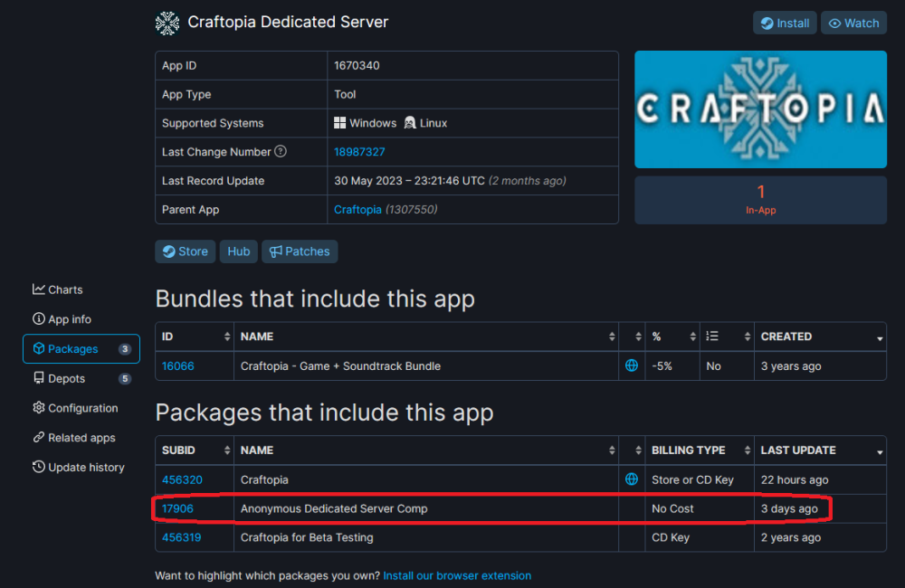Open last change number 18987327 link

click(x=359, y=152)
